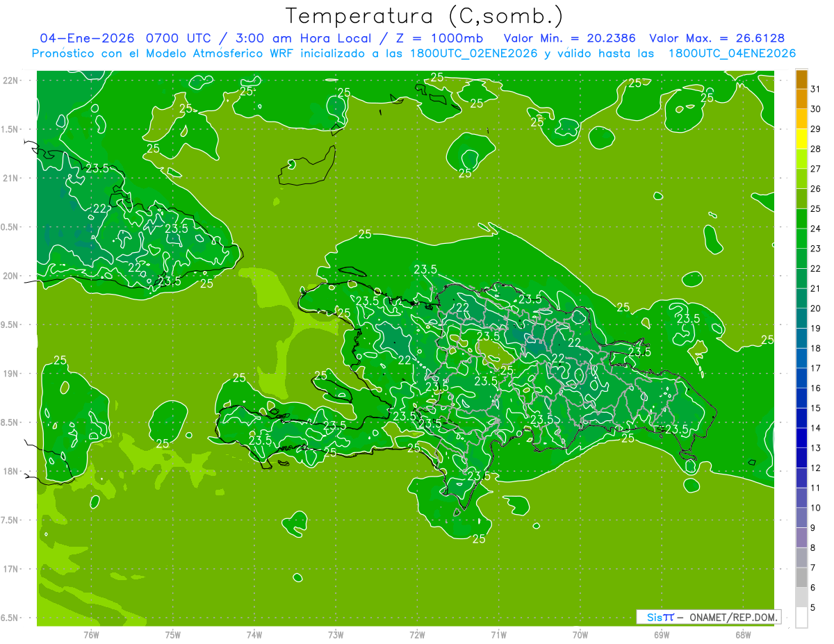Click the 'Valor Max. = 26.6128' text

click(717, 38)
